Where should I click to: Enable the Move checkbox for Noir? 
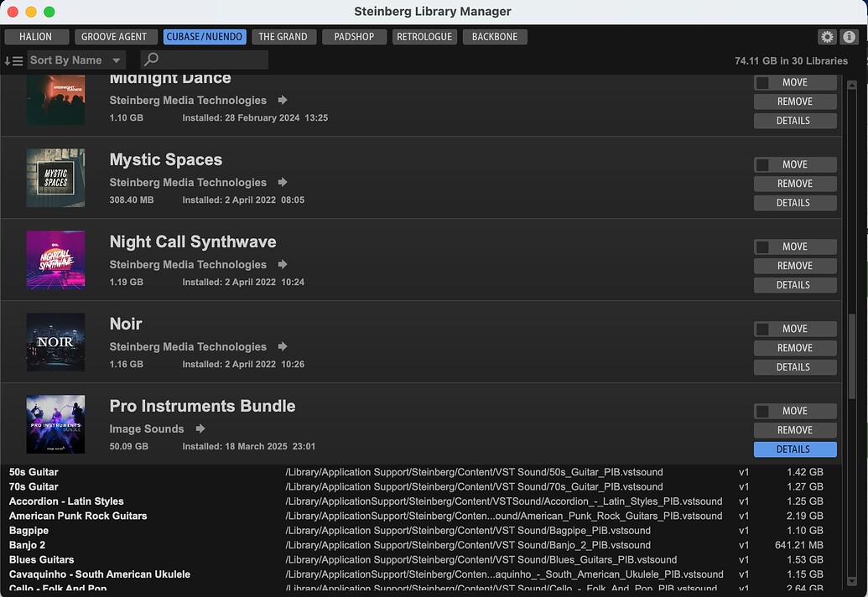[x=762, y=330]
